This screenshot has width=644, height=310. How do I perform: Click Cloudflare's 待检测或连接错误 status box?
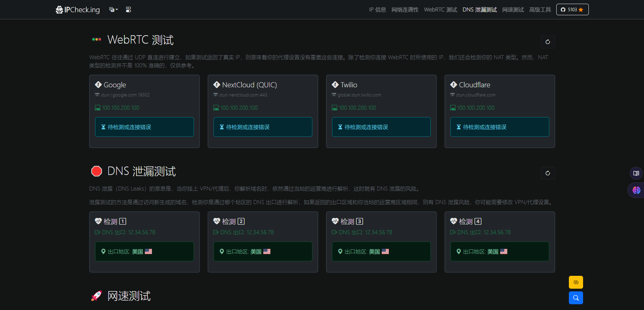click(499, 127)
